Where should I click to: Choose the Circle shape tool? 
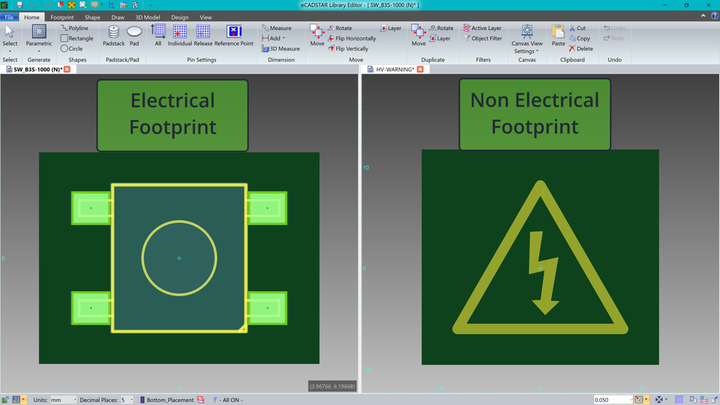72,48
